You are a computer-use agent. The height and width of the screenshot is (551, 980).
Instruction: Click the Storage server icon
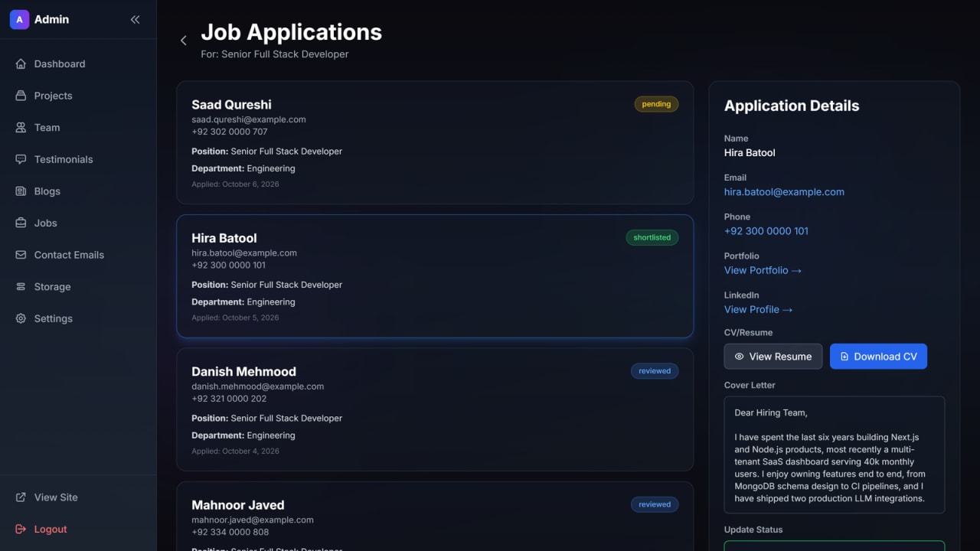[x=21, y=287]
